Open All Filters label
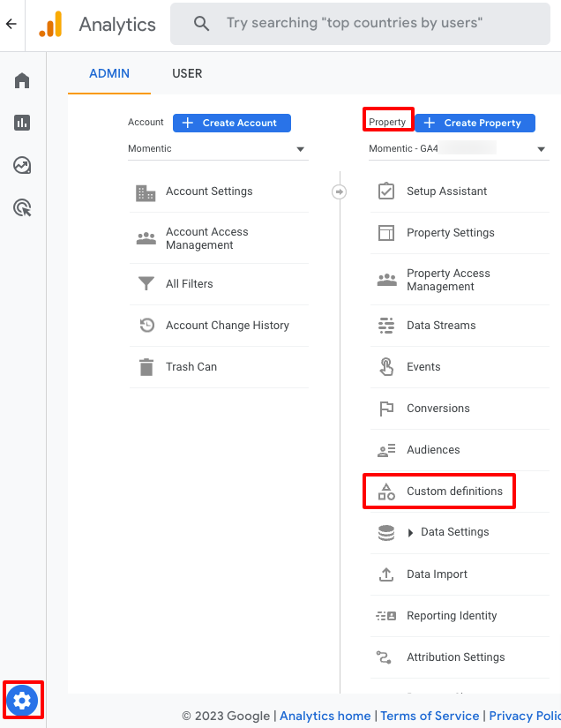Image resolution: width=561 pixels, height=728 pixels. click(x=190, y=283)
